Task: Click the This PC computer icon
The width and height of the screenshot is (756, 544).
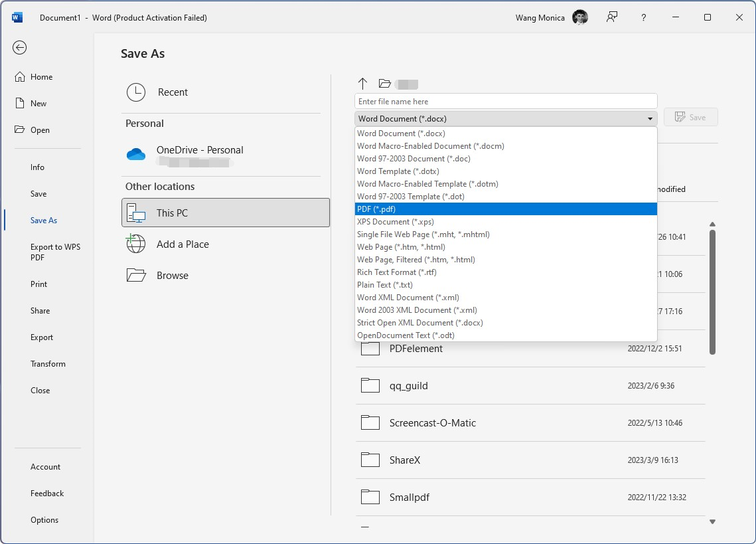Action: tap(136, 213)
